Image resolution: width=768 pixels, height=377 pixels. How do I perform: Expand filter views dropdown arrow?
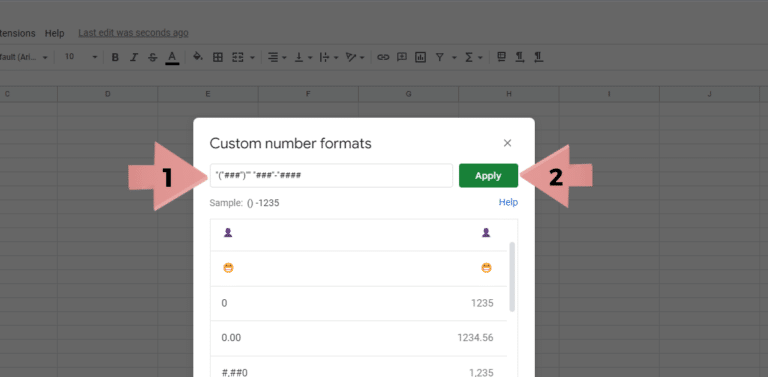click(x=454, y=58)
